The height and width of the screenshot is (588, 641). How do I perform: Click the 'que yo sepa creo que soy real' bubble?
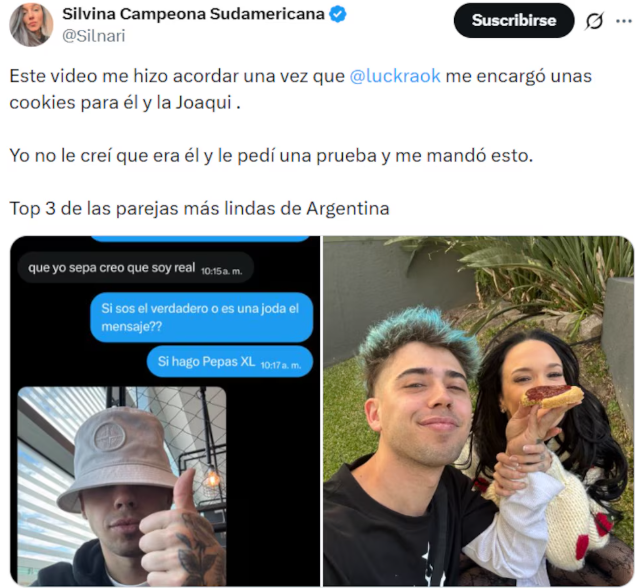point(135,268)
